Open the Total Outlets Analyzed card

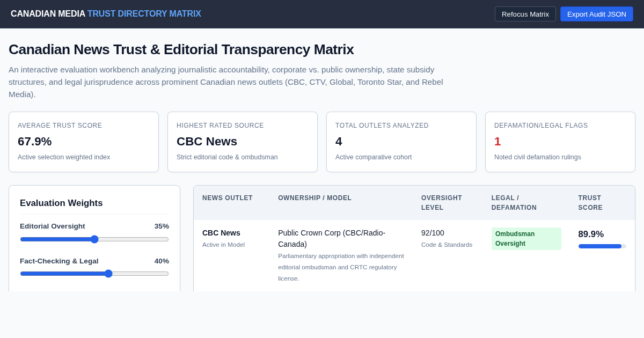pyautogui.click(x=401, y=142)
